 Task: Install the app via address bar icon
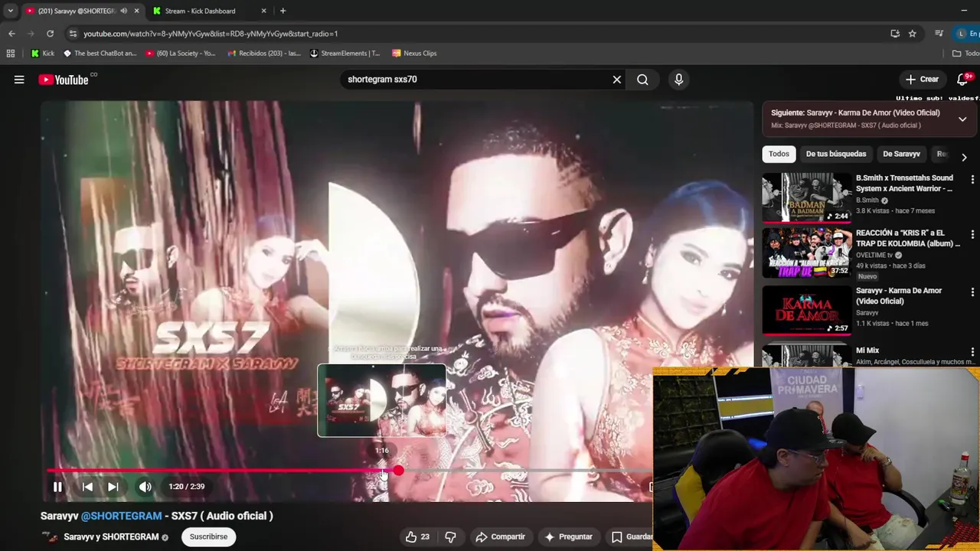(x=894, y=34)
